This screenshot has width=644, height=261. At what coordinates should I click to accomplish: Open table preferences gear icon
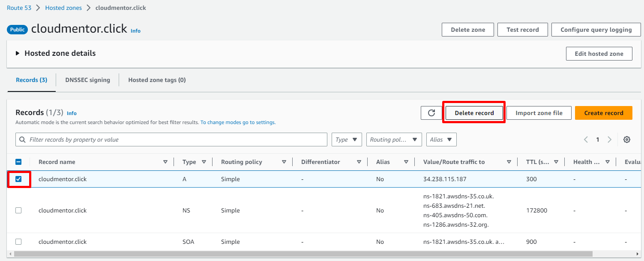coord(627,140)
